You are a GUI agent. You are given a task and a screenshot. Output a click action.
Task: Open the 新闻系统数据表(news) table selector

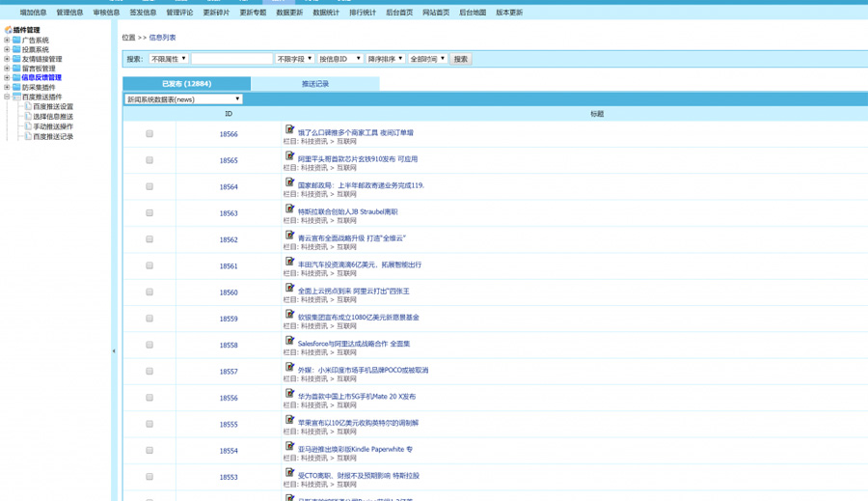tap(183, 99)
